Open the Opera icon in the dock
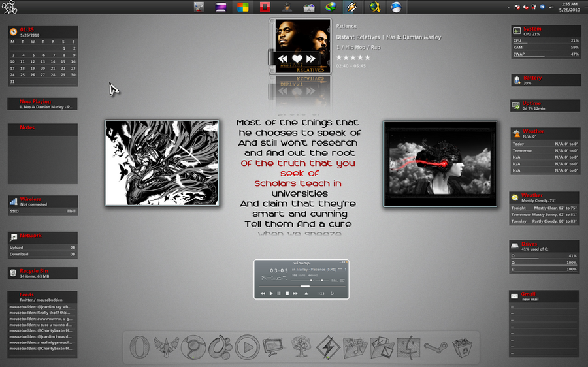 (140, 347)
